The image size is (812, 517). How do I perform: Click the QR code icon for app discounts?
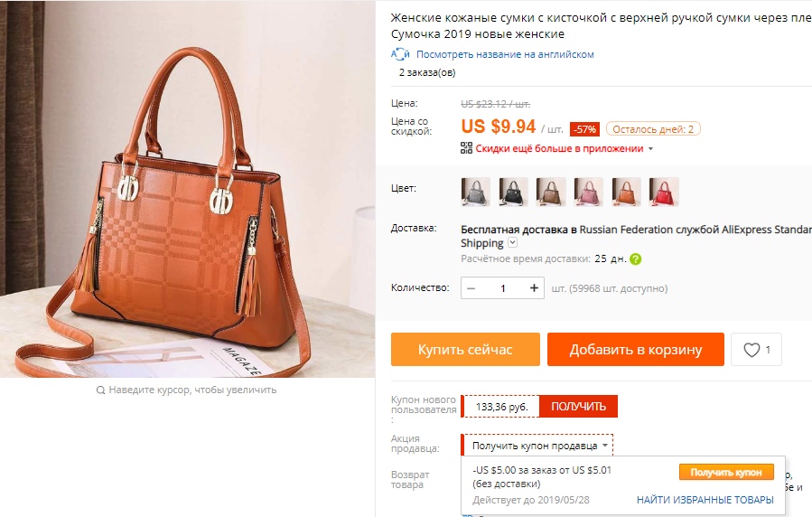point(466,148)
